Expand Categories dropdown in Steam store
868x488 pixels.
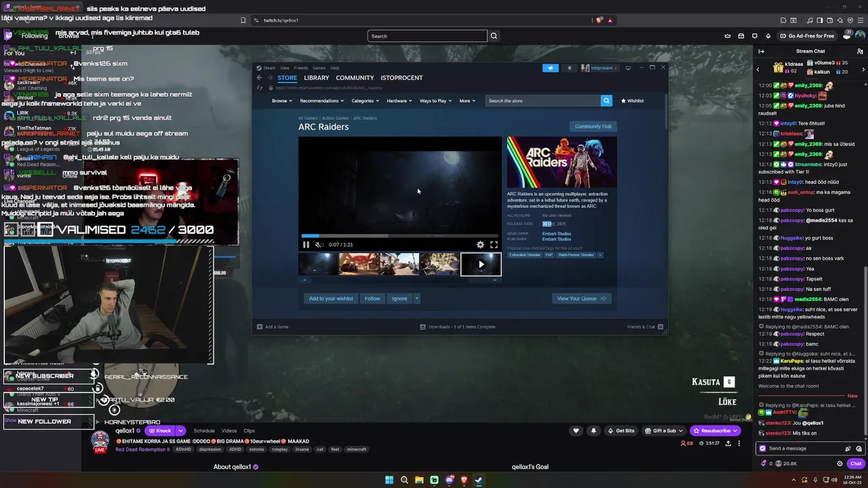click(x=365, y=101)
